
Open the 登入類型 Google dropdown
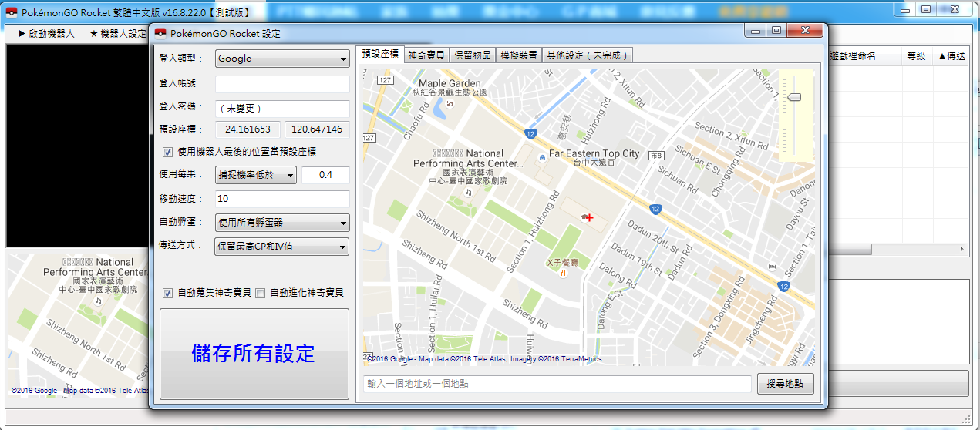pos(282,59)
